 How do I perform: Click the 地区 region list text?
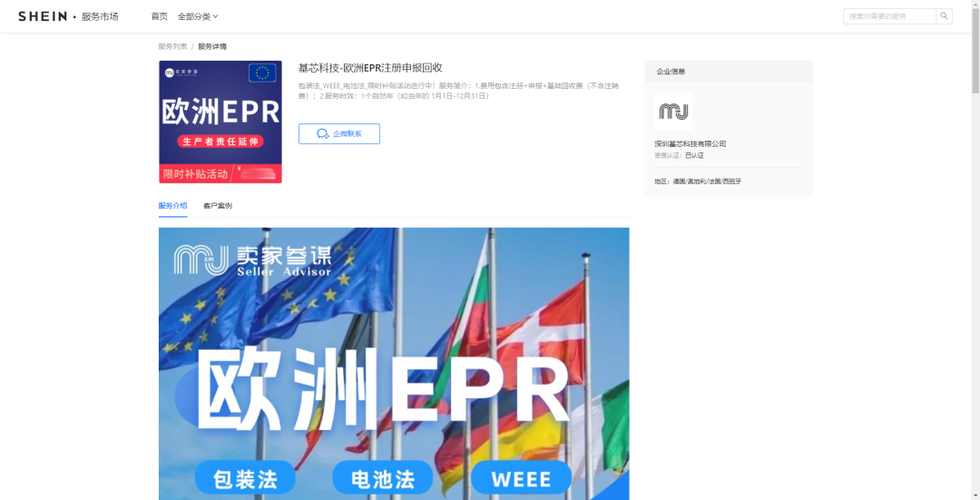click(x=698, y=181)
